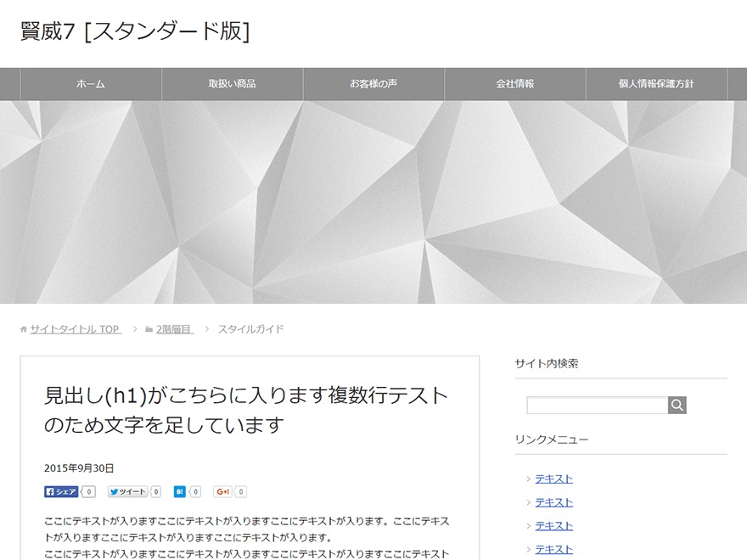The height and width of the screenshot is (560, 747).
Task: Click the リンクメニュー sidebar heading
Action: point(552,440)
